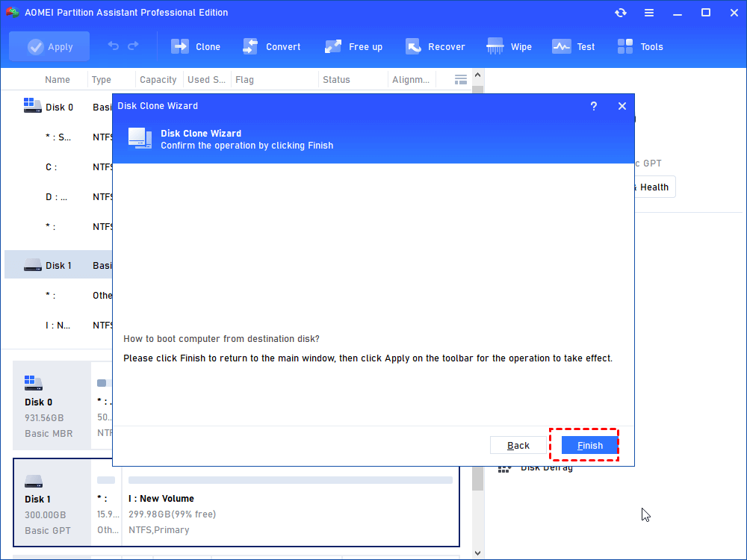Select Disk 1 row in partition list

point(59,265)
